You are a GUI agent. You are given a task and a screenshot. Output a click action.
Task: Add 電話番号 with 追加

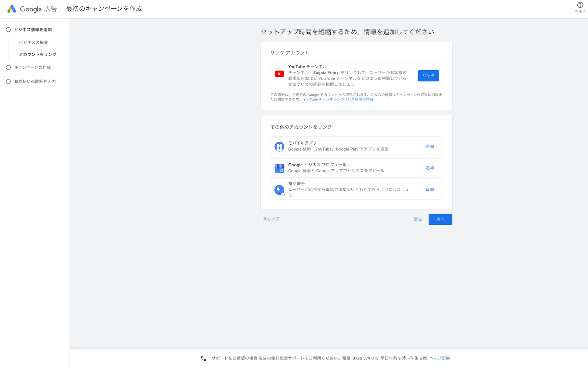pyautogui.click(x=430, y=190)
